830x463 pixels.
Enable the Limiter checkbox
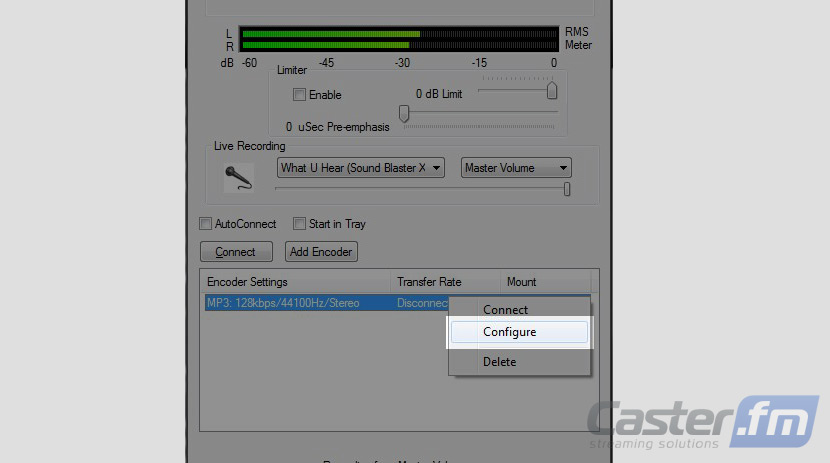pos(299,95)
